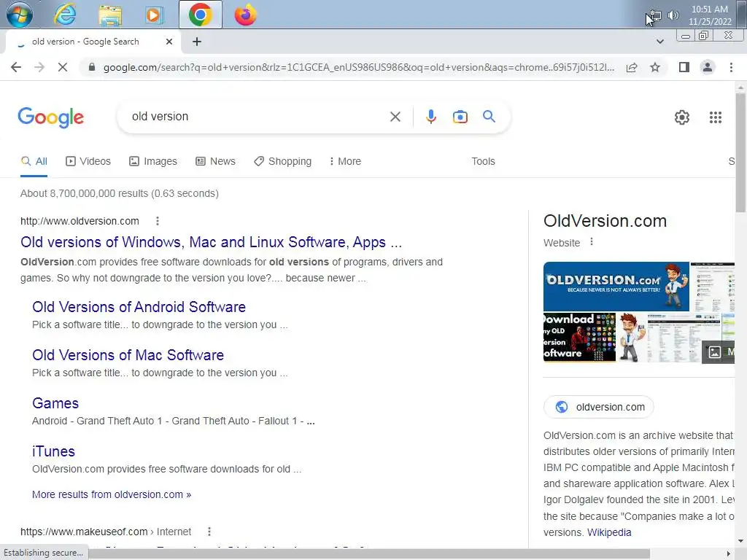The image size is (747, 560).
Task: Open Google quick settings gear
Action: [x=682, y=117]
